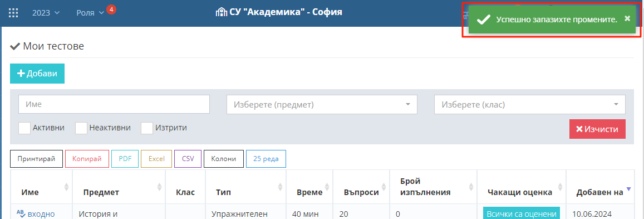Viewport: 644px width, 219px height.
Task: Sort table by Чакащи оценка column header
Action: [522, 187]
